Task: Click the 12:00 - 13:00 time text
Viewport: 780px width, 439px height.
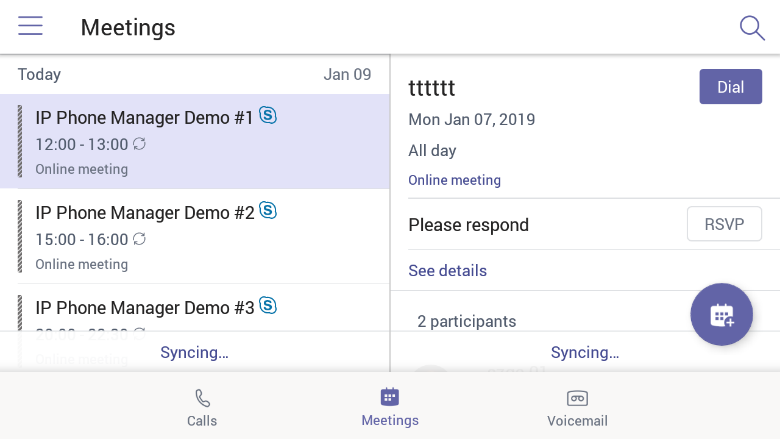Action: tap(82, 144)
